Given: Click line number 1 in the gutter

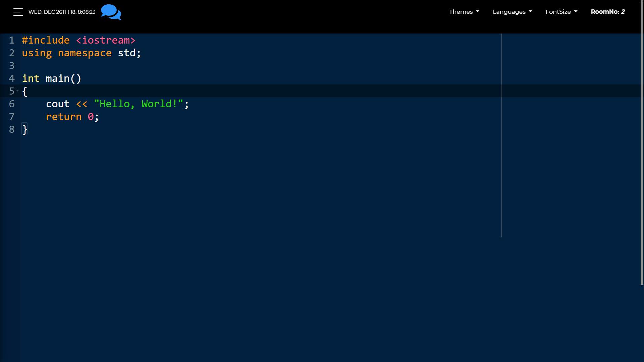Looking at the screenshot, I should [x=12, y=40].
